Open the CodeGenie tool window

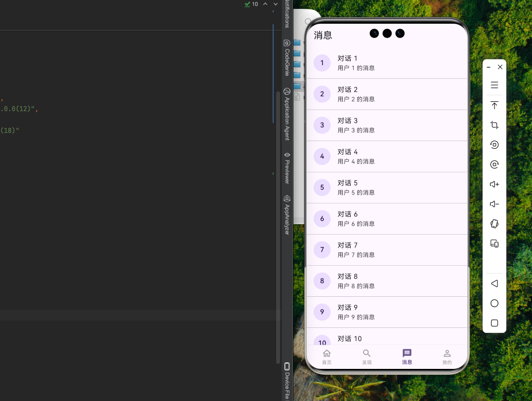point(287,58)
